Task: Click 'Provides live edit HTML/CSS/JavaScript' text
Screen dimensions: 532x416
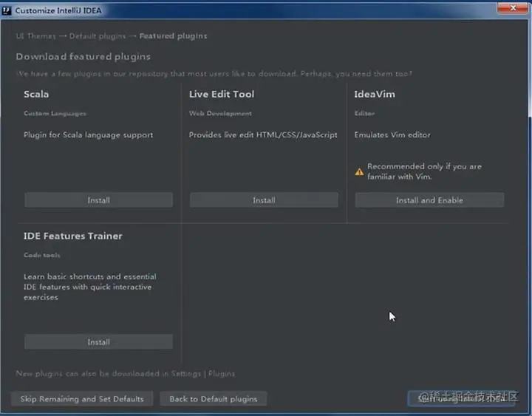Action: click(263, 134)
